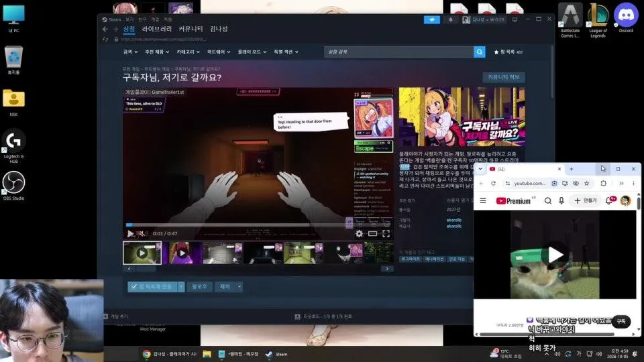This screenshot has width=644, height=362.
Task: Reload the Steam store page
Action: point(105,40)
